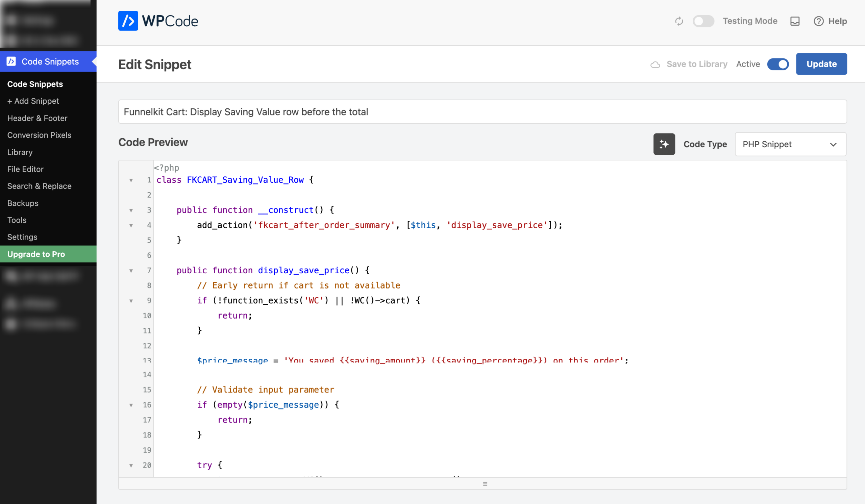Screen dimensions: 865x504
Task: Collapse the display_save_price function fold
Action: coord(131,270)
